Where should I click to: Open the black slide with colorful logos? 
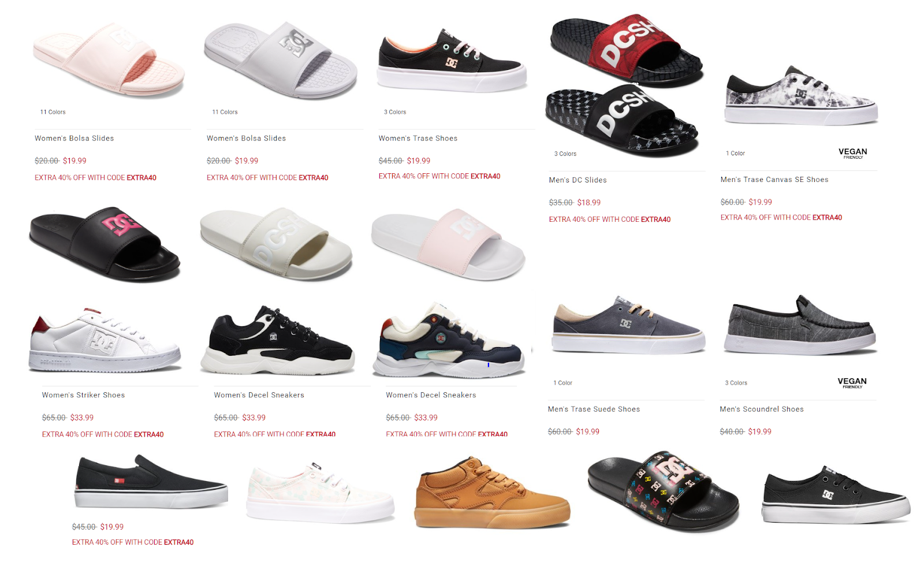(x=664, y=490)
